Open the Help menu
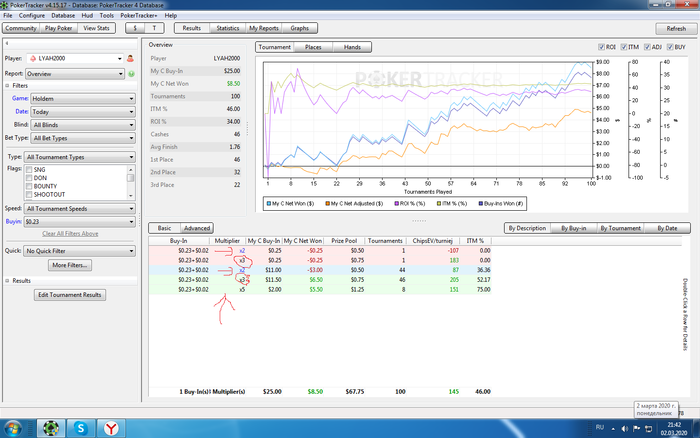This screenshot has width=700, height=438. [x=171, y=15]
